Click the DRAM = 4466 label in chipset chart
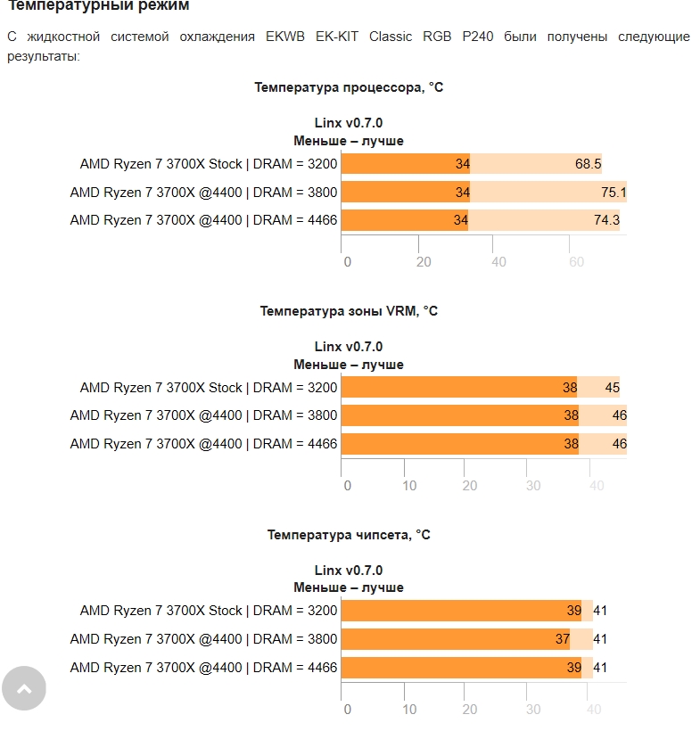 point(203,667)
